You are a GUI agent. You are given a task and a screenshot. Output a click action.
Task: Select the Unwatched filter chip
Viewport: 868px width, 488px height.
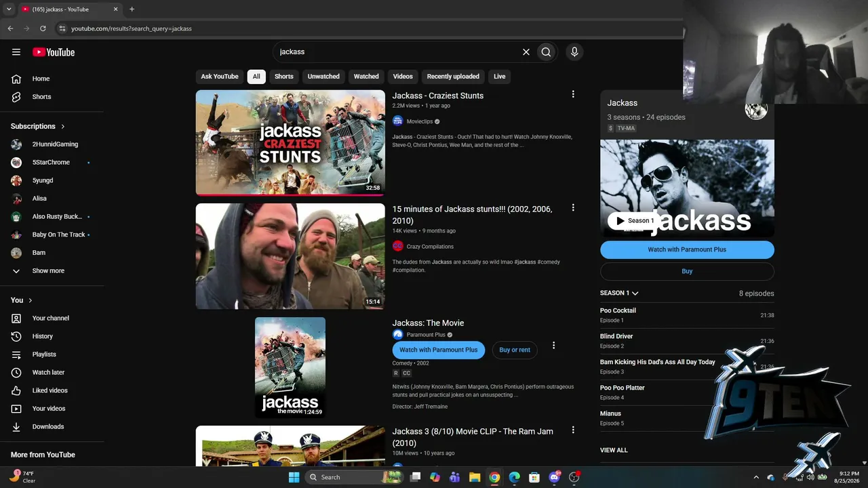click(323, 77)
